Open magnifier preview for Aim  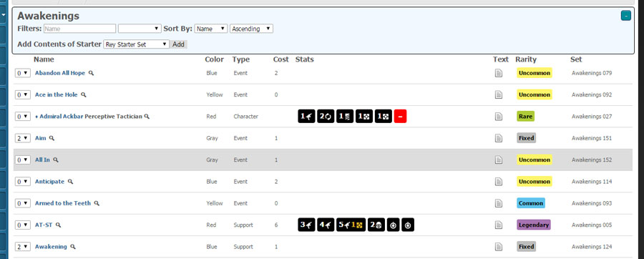point(52,138)
